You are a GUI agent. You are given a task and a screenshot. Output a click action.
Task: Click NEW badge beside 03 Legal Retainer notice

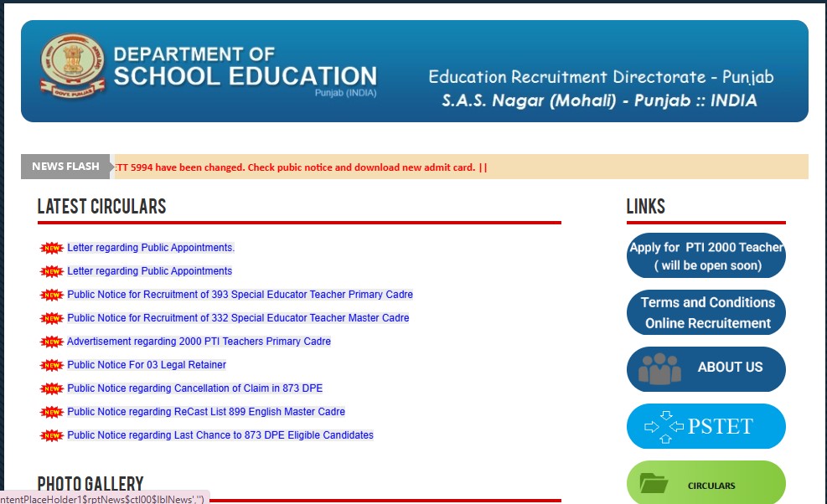click(52, 365)
